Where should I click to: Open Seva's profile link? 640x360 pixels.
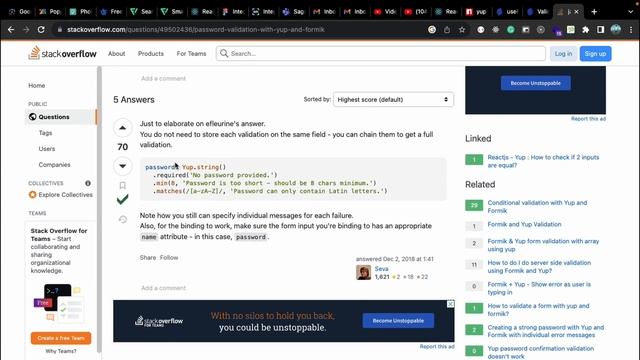point(381,269)
